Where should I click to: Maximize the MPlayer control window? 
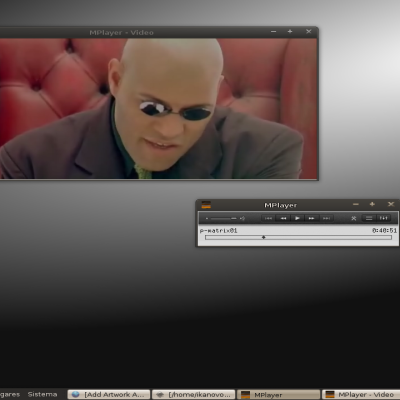[372, 204]
